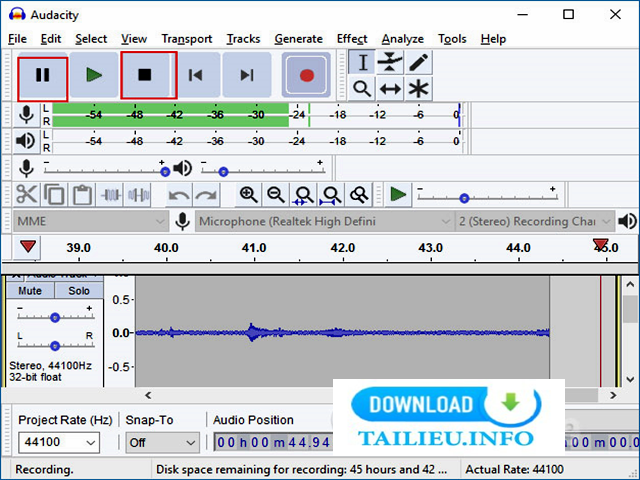The height and width of the screenshot is (480, 640).
Task: Skip to end of track
Action: (x=247, y=76)
